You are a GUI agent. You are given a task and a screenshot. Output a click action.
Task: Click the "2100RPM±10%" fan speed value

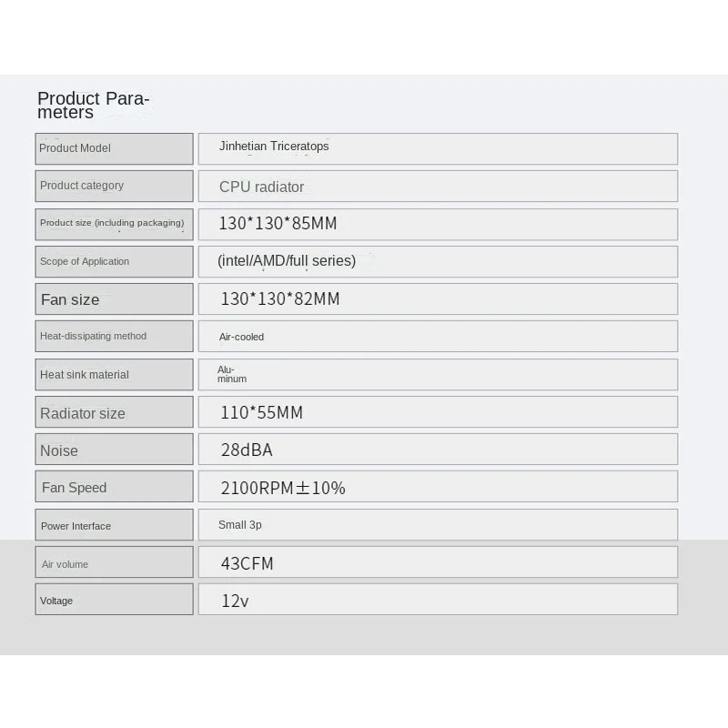pyautogui.click(x=283, y=488)
